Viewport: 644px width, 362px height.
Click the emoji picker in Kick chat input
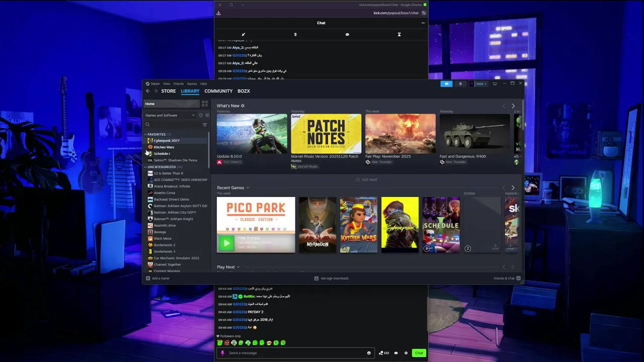(369, 353)
